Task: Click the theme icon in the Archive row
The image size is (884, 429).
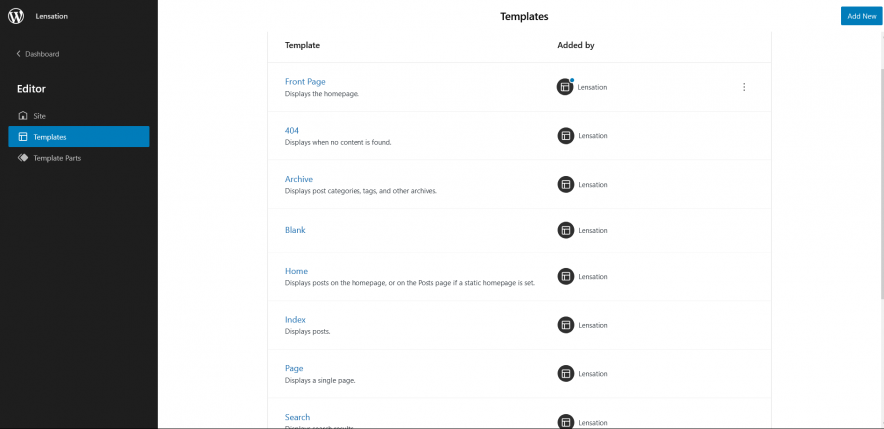Action: pos(565,185)
